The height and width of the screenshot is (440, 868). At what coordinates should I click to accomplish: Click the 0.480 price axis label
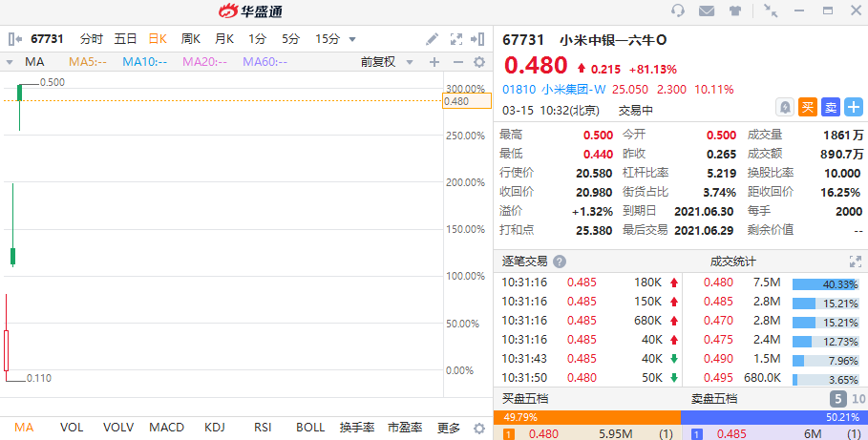[x=467, y=101]
